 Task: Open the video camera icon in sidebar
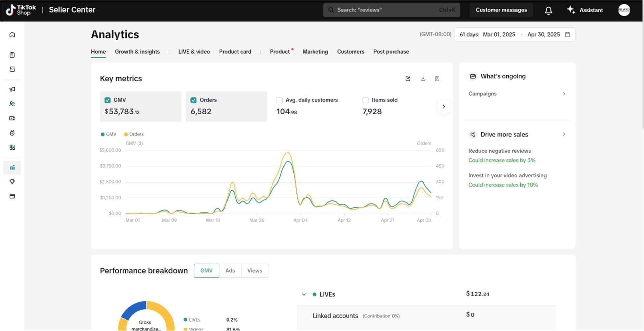[x=12, y=118]
